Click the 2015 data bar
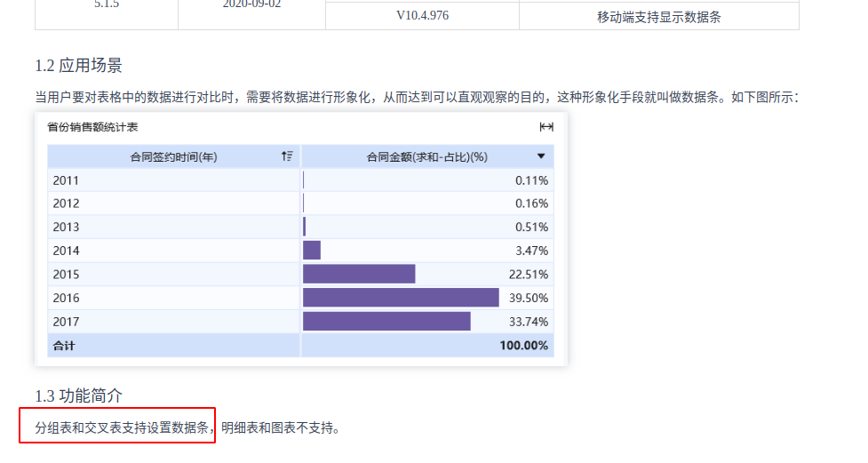868x463 pixels. 359,274
